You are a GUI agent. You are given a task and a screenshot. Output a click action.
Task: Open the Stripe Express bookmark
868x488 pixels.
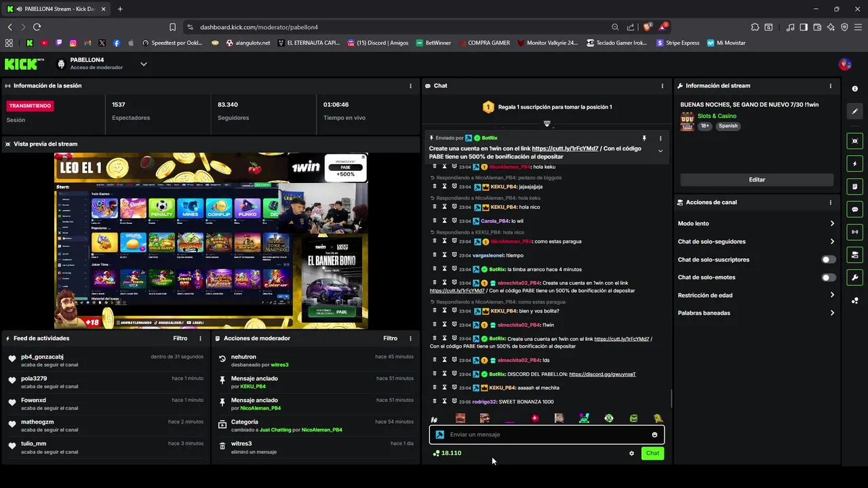(x=677, y=43)
